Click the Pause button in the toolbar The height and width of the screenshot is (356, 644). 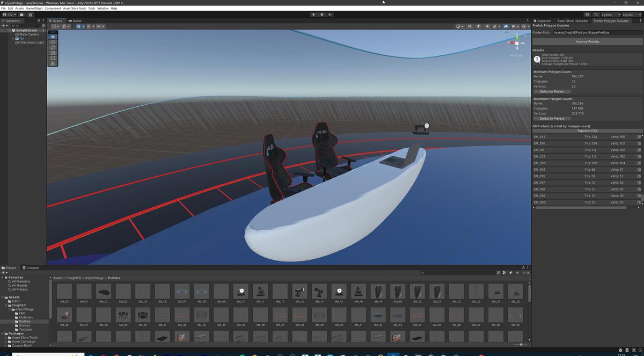pyautogui.click(x=321, y=14)
